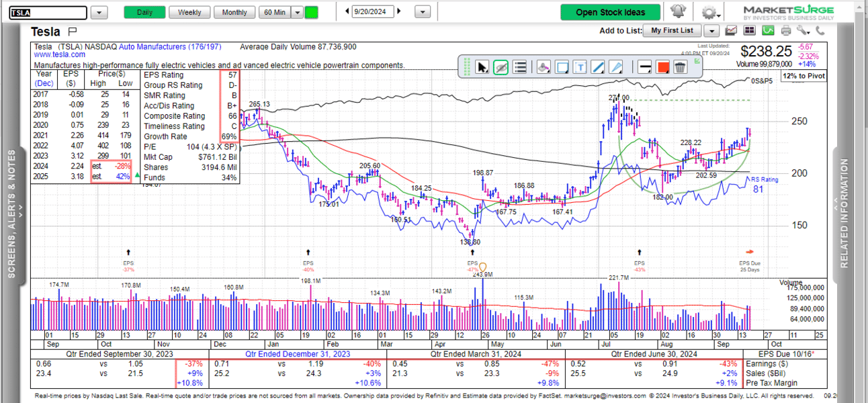Open Auto Manufacturers (176/197) group link

click(x=170, y=47)
